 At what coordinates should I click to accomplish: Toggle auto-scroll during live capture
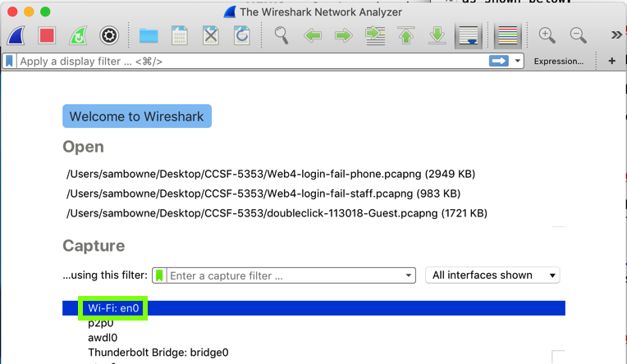(x=469, y=35)
